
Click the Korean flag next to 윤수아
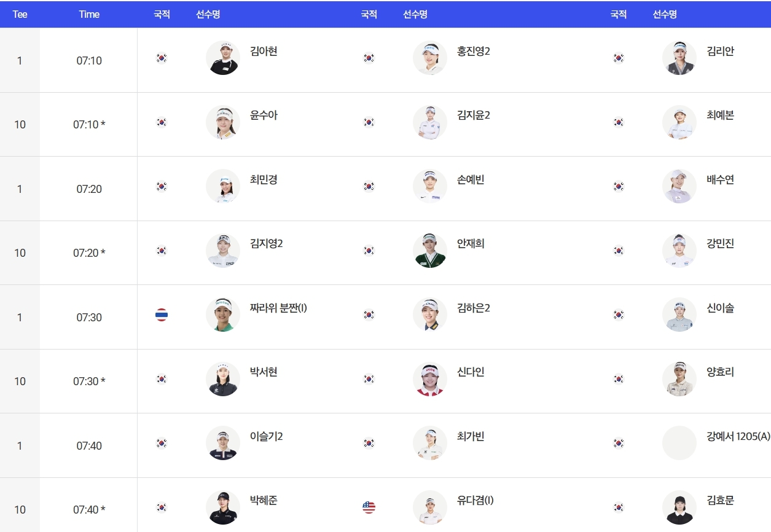162,122
